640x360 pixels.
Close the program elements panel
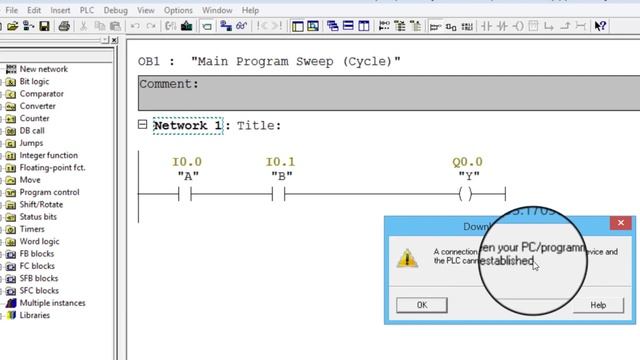click(x=114, y=40)
